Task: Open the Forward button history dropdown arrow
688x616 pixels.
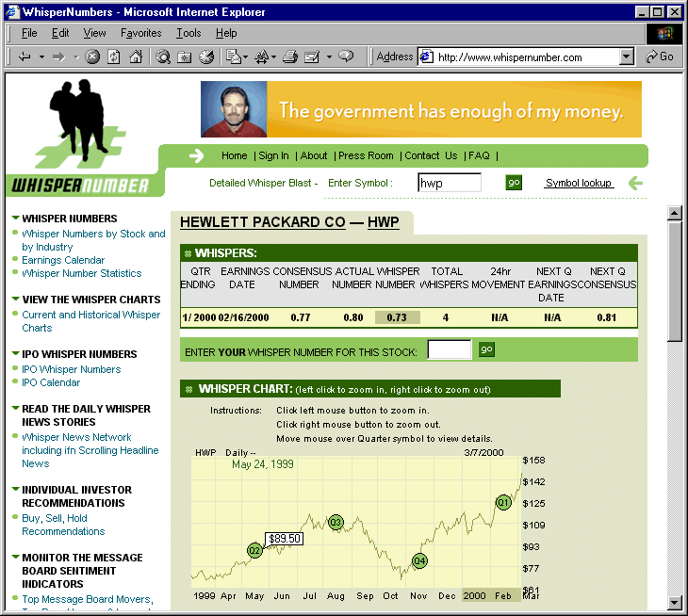Action: click(75, 57)
